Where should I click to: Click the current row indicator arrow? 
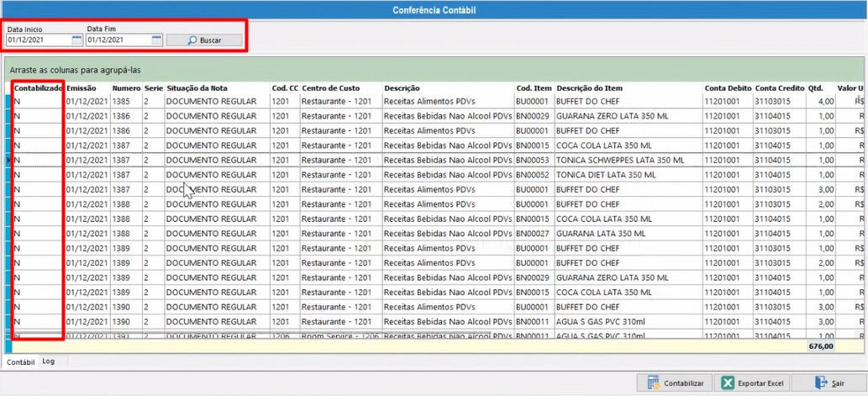[x=8, y=160]
